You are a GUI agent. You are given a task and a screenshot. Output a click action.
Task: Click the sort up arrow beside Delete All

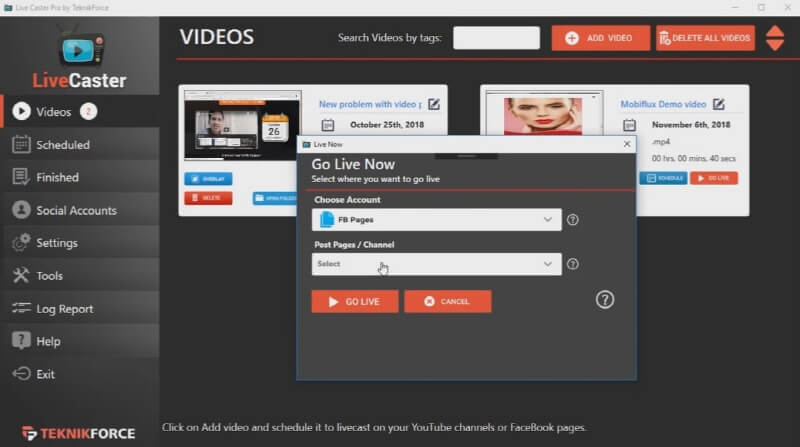[775, 31]
